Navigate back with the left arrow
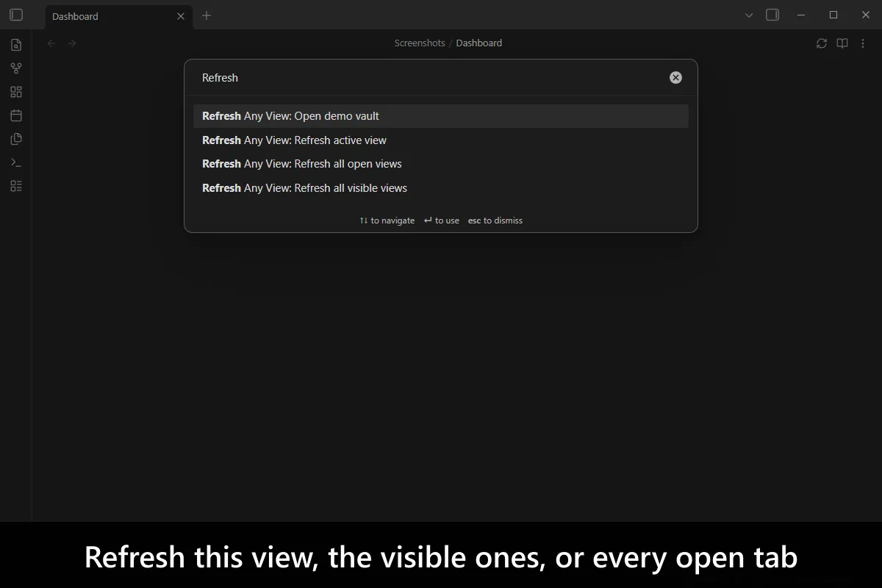Image resolution: width=882 pixels, height=588 pixels. tap(51, 43)
